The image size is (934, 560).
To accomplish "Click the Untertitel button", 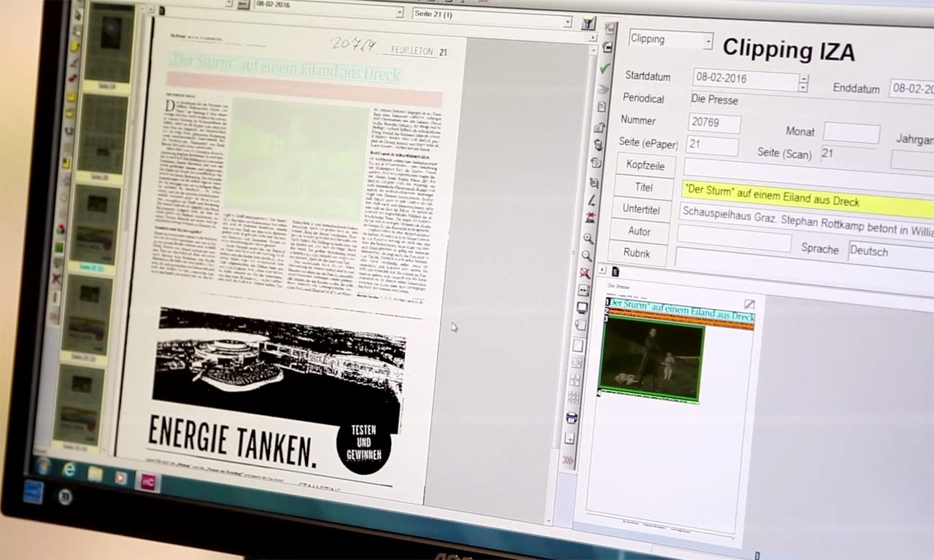I will [643, 210].
